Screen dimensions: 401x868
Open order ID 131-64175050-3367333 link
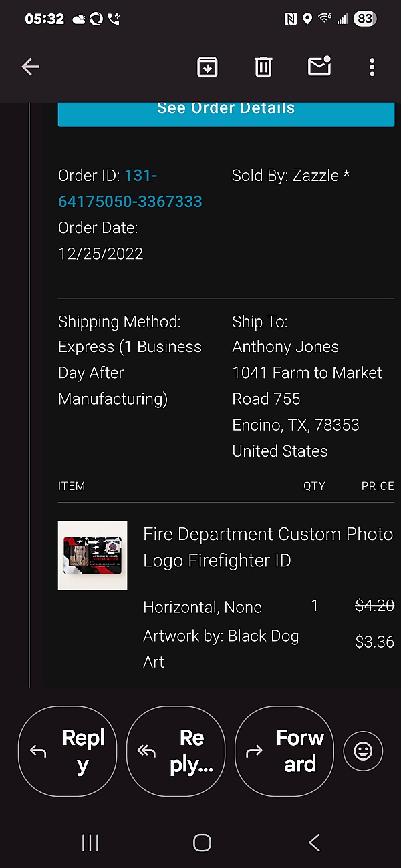pyautogui.click(x=130, y=189)
